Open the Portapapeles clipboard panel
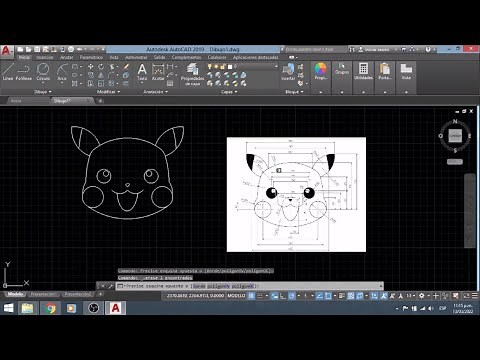The height and width of the screenshot is (360, 480). tap(385, 71)
